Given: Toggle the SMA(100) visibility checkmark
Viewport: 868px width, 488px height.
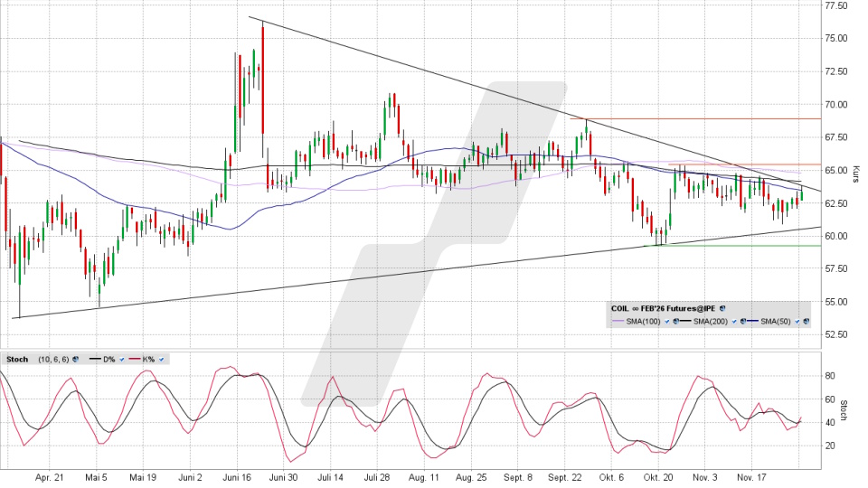Looking at the screenshot, I should 667,322.
